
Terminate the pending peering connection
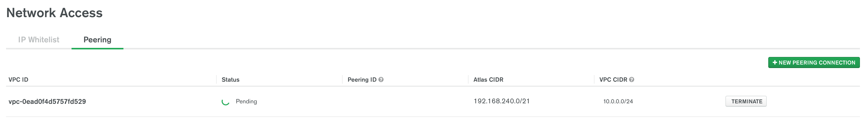[x=746, y=101]
